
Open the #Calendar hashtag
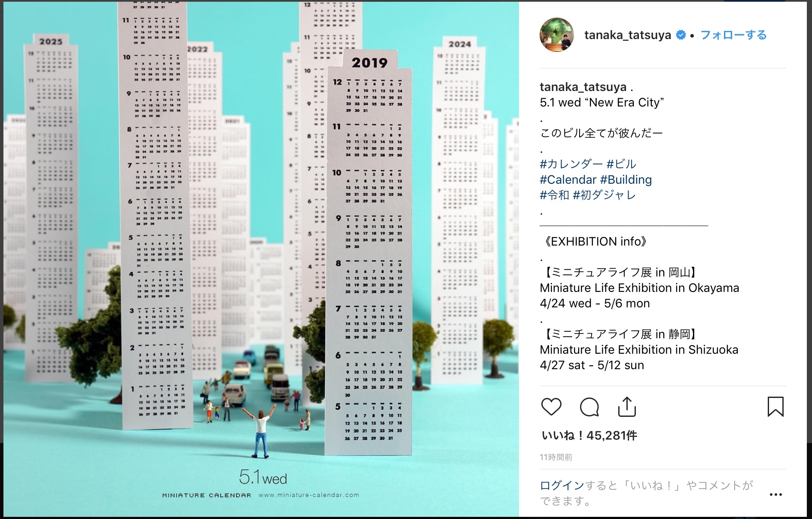(x=568, y=179)
